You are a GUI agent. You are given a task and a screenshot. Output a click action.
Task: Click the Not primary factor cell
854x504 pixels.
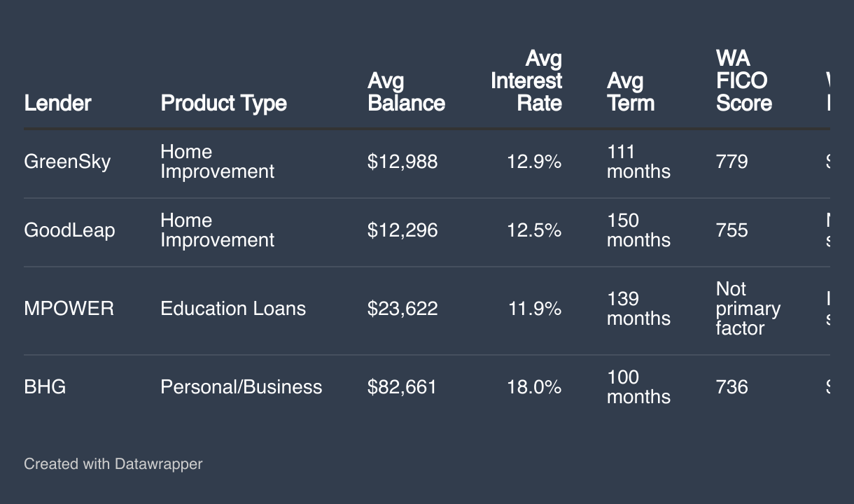pyautogui.click(x=748, y=309)
